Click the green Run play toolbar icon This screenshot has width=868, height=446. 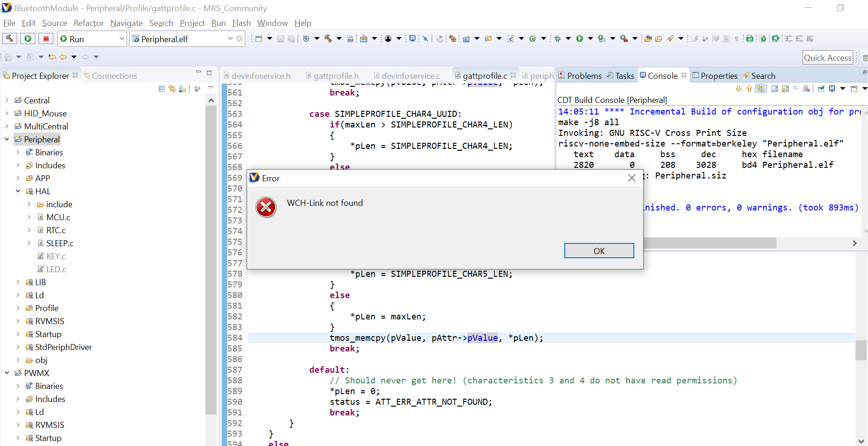(x=580, y=39)
